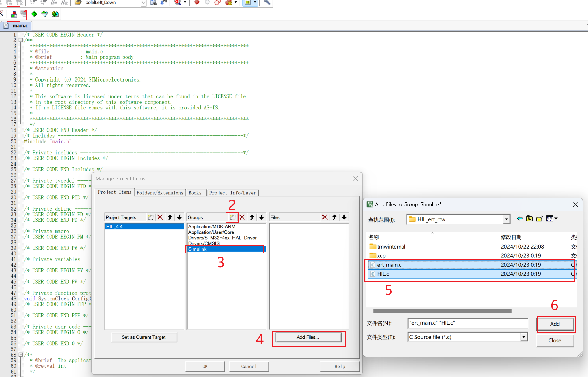Expand the breakpoint tools dropdown arrow
Viewport: 588px width, 377px height.
(x=236, y=2)
